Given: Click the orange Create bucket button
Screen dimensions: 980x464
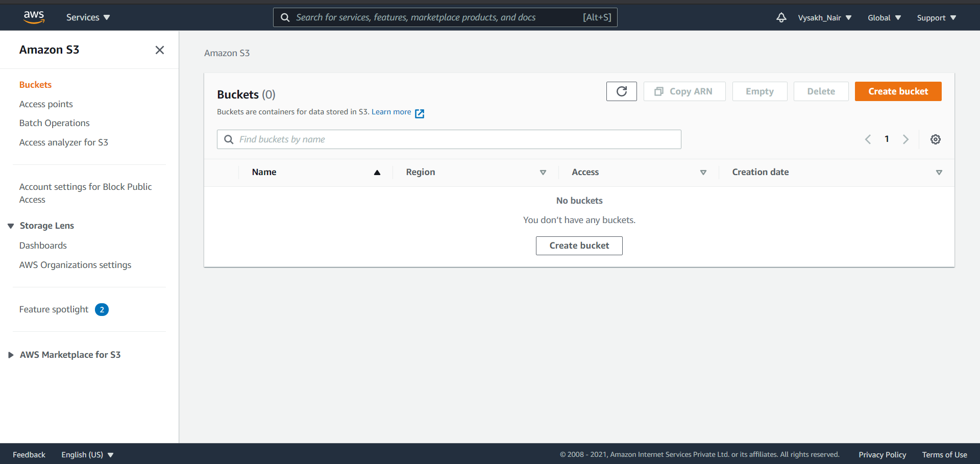Looking at the screenshot, I should tap(898, 91).
